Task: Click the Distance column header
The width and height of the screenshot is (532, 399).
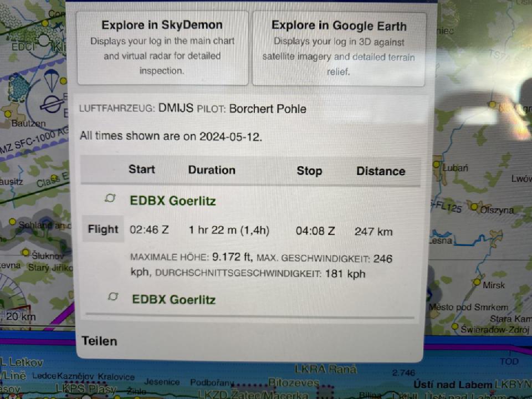Action: click(x=381, y=171)
